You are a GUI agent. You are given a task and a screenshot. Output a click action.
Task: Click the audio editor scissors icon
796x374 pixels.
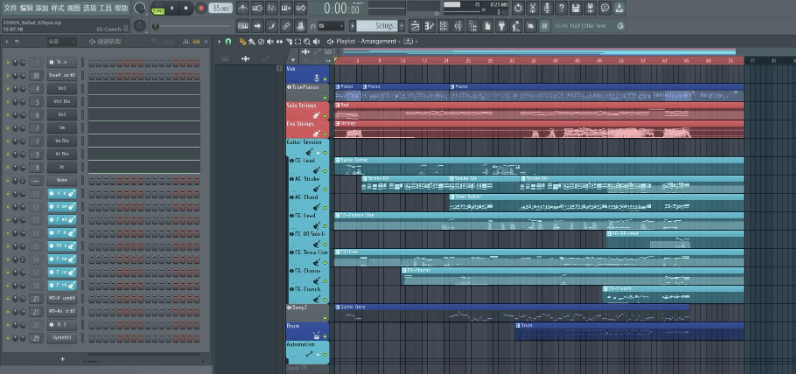[533, 8]
